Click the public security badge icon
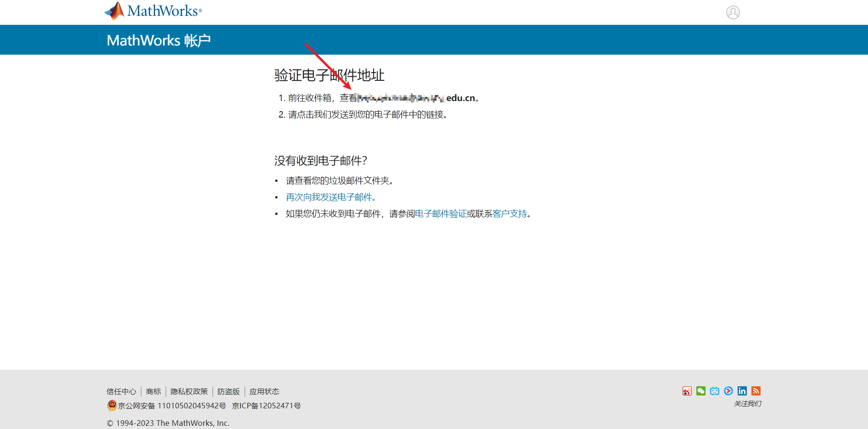This screenshot has width=868, height=429. [x=111, y=406]
